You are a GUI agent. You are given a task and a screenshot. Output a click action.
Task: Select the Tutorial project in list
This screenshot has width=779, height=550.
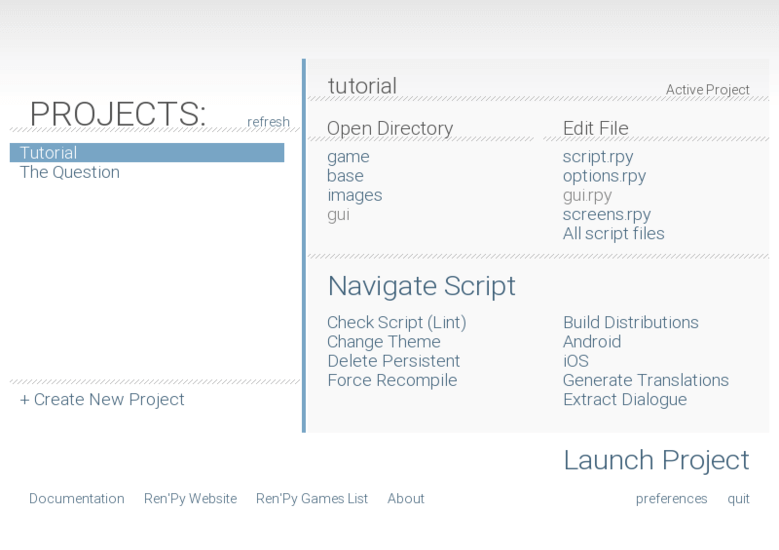click(x=48, y=153)
